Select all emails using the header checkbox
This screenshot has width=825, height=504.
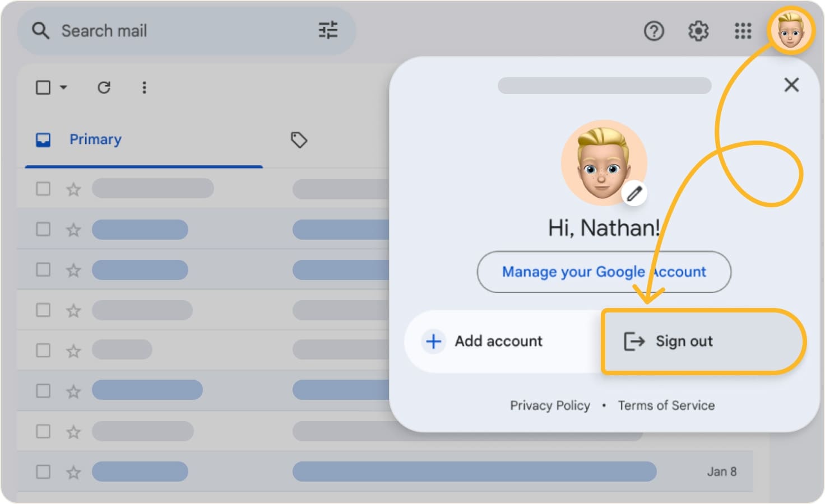43,87
